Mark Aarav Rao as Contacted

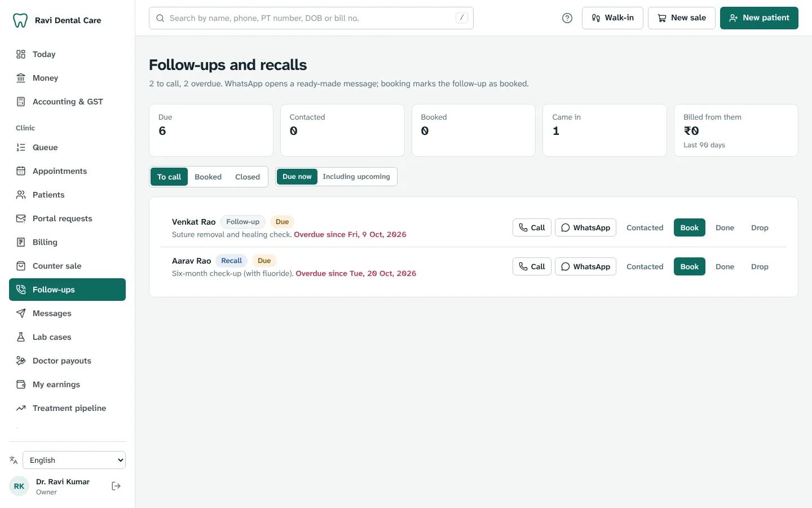pos(645,266)
